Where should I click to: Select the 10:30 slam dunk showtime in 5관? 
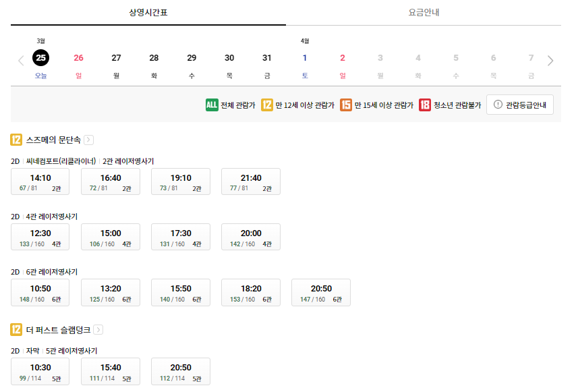coord(40,371)
